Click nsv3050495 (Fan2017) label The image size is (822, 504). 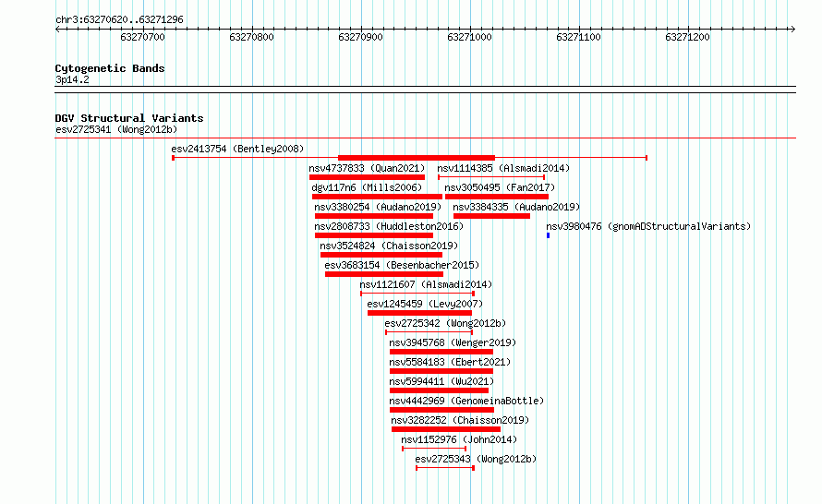click(x=500, y=187)
